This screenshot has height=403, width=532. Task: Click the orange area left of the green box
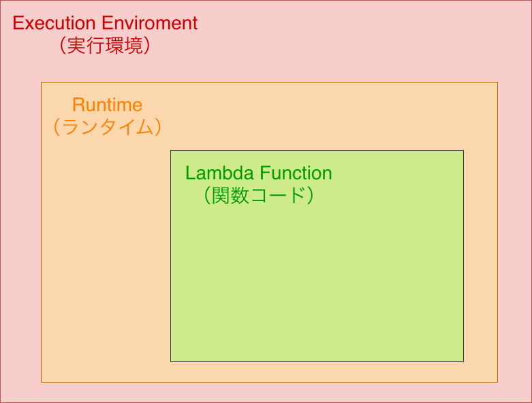[106, 259]
